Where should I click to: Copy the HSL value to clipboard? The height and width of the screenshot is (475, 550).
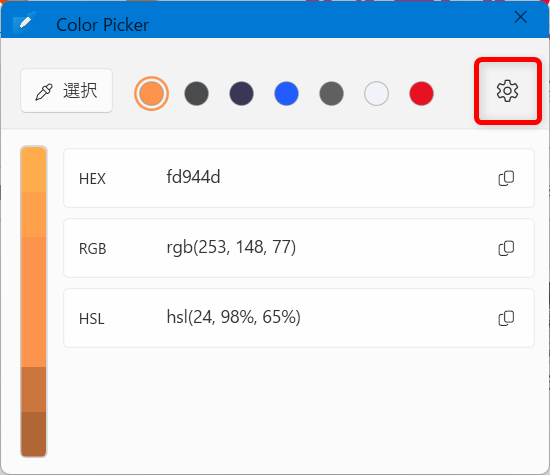(506, 318)
